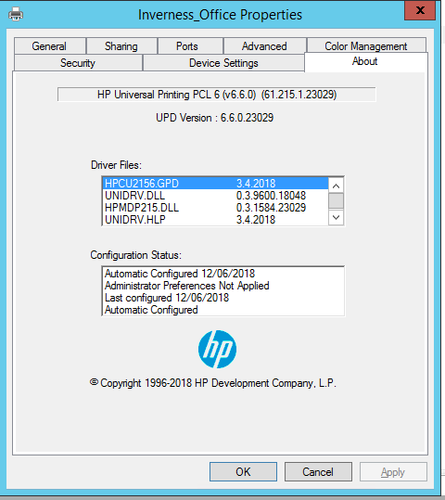Switch to the Security tab

coord(78,63)
